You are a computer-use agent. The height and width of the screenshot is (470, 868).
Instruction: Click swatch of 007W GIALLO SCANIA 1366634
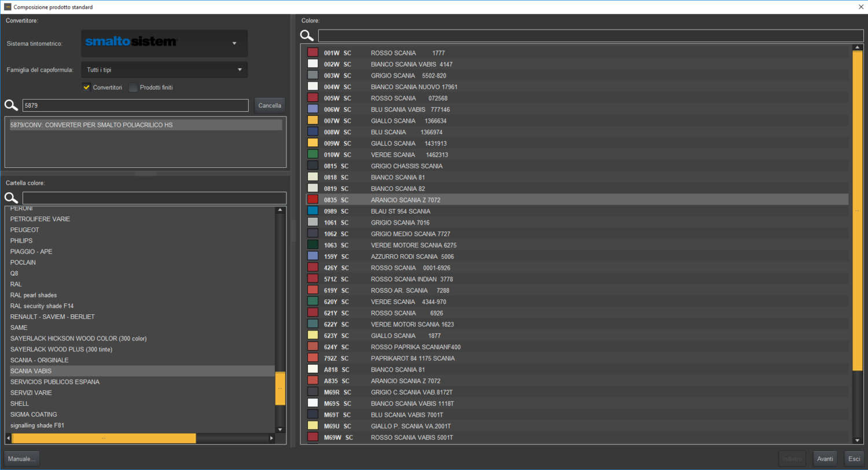[313, 120]
